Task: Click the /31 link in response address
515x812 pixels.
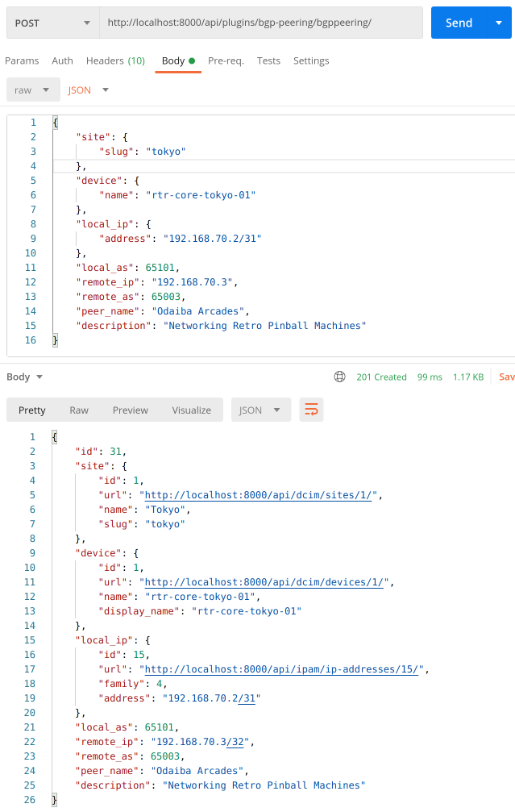Action: pos(247,698)
